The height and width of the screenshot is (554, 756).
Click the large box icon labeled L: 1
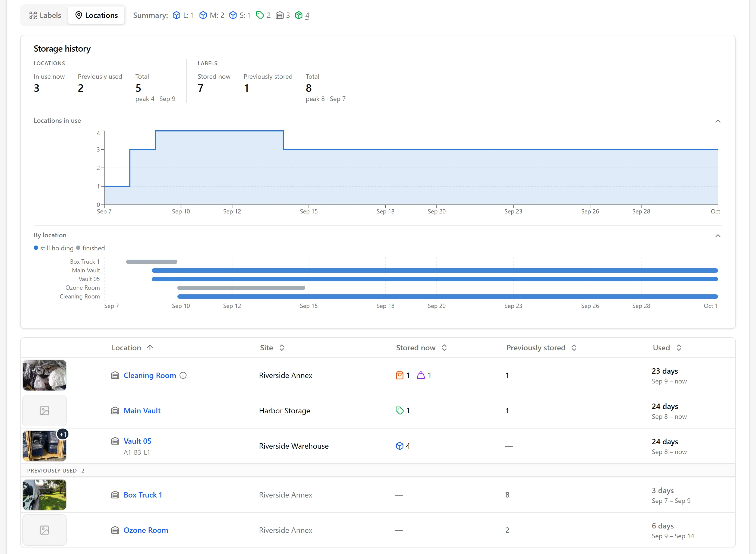coord(176,15)
